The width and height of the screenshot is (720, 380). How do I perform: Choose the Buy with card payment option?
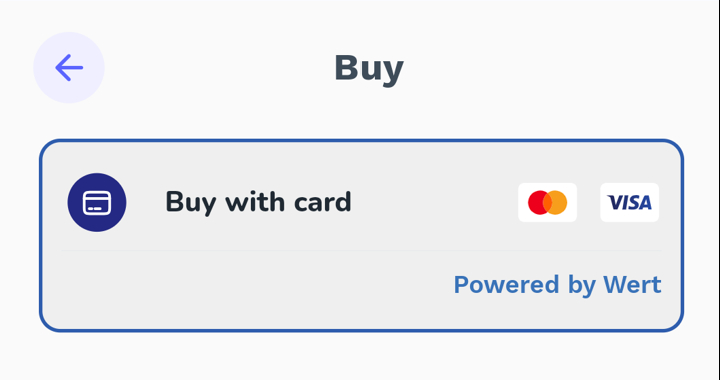point(361,202)
